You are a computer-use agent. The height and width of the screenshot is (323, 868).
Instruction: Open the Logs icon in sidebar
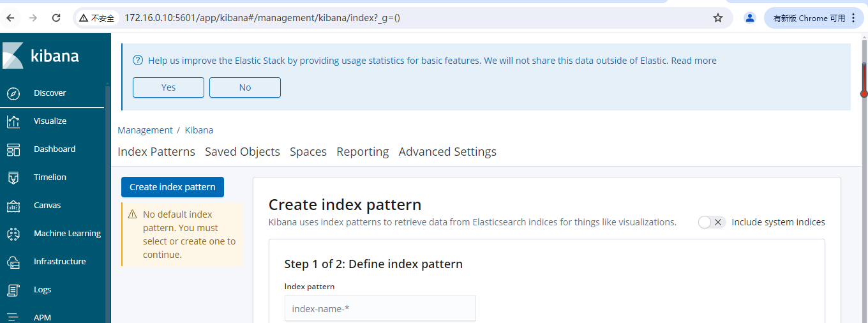[13, 290]
